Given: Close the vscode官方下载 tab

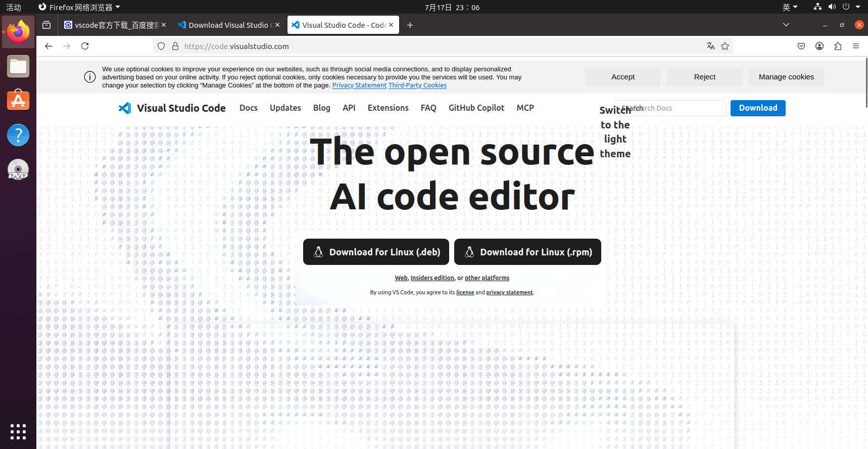Looking at the screenshot, I should 164,25.
